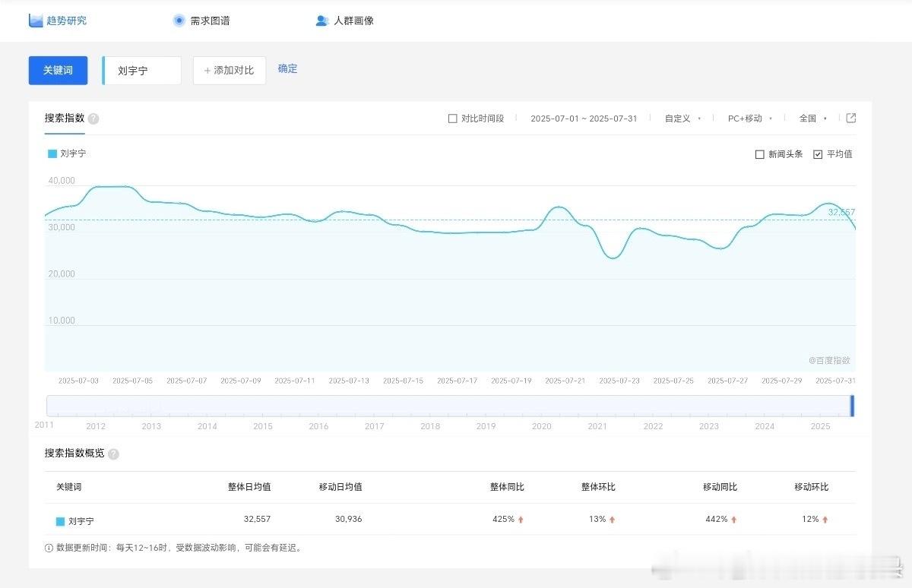Click the 关键词 column header in table
This screenshot has width=912, height=588.
click(x=68, y=487)
